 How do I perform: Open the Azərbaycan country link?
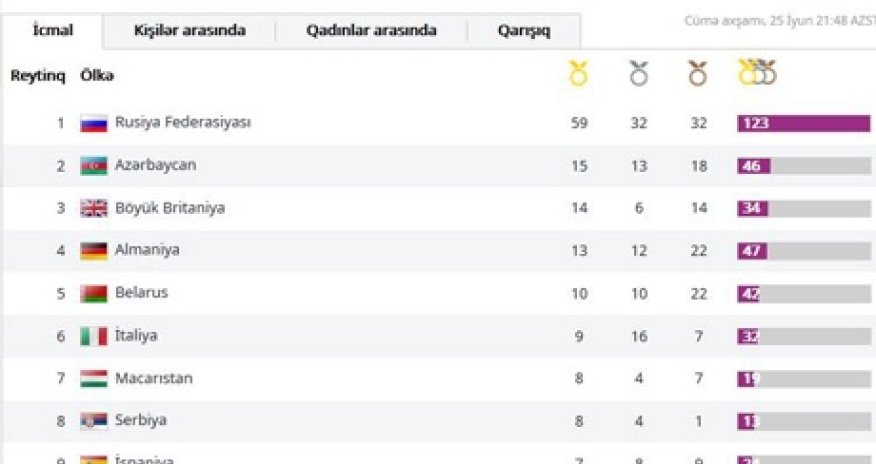155,165
